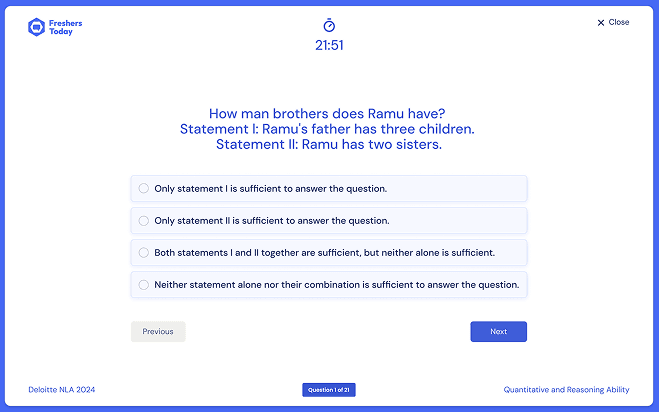Screen dimensions: 659x412
Task: Click the answer text 'Neither statement alone nor their combination'
Action: tap(336, 284)
